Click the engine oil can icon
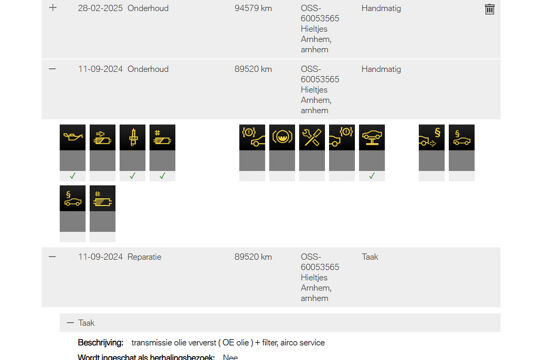 (x=72, y=137)
